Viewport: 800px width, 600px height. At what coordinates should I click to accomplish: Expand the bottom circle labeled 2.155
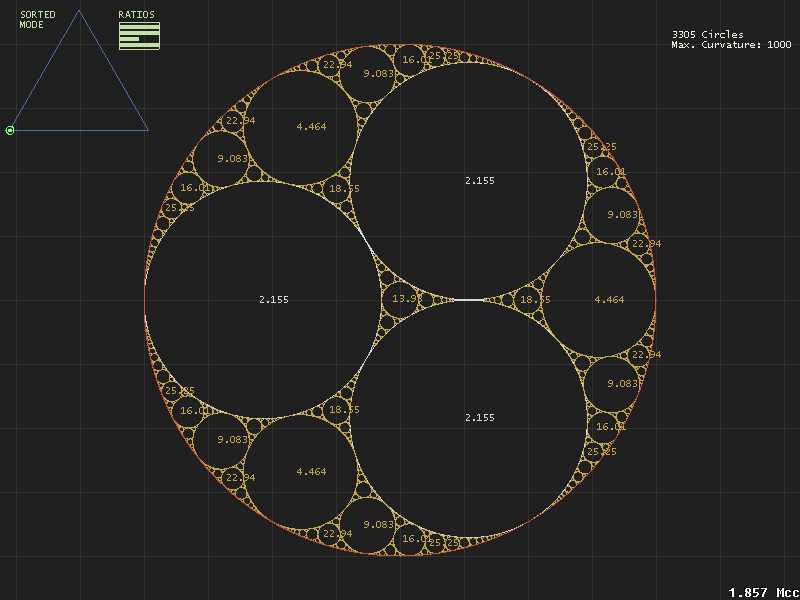click(481, 418)
